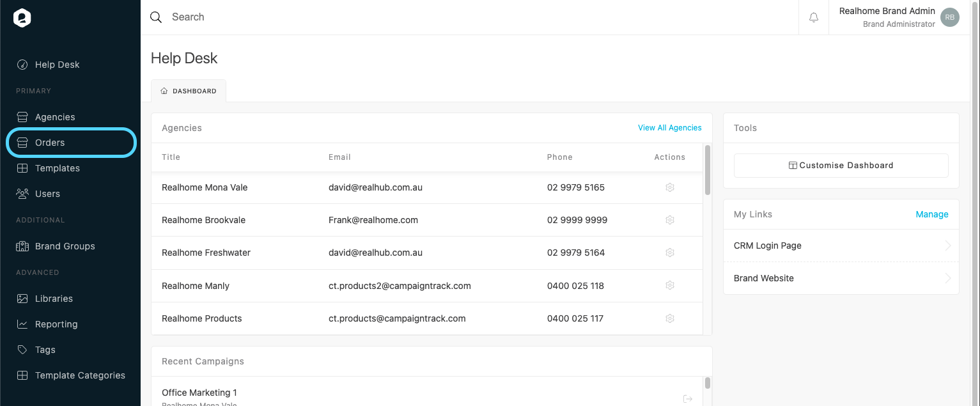Open Orders in sidebar
The height and width of the screenshot is (406, 980).
(71, 143)
